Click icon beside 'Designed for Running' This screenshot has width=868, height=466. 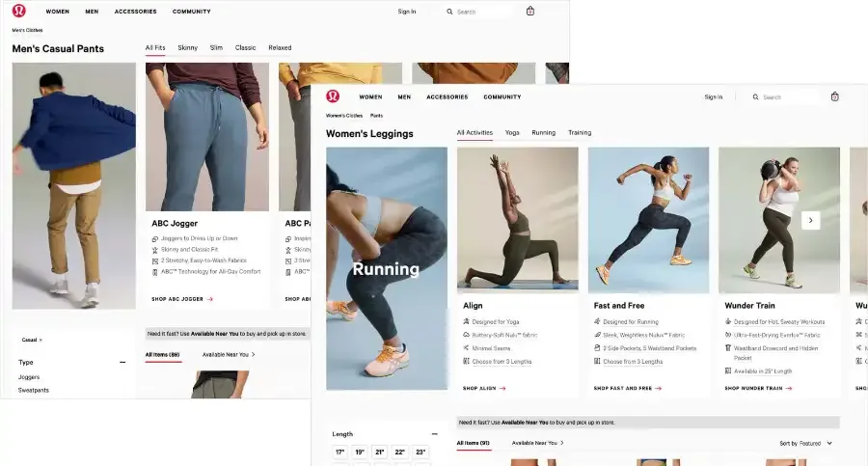[x=597, y=321]
